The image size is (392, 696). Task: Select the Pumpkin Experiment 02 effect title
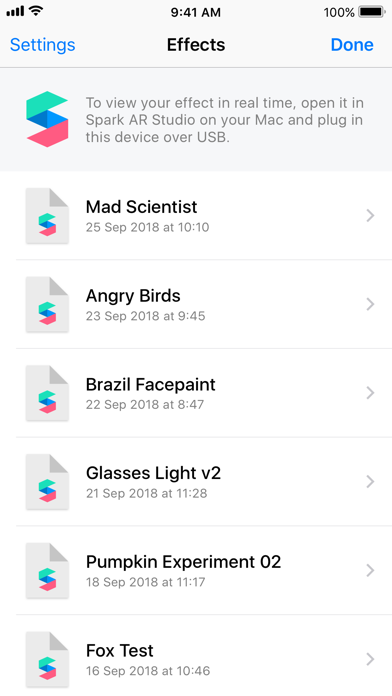[x=183, y=562]
